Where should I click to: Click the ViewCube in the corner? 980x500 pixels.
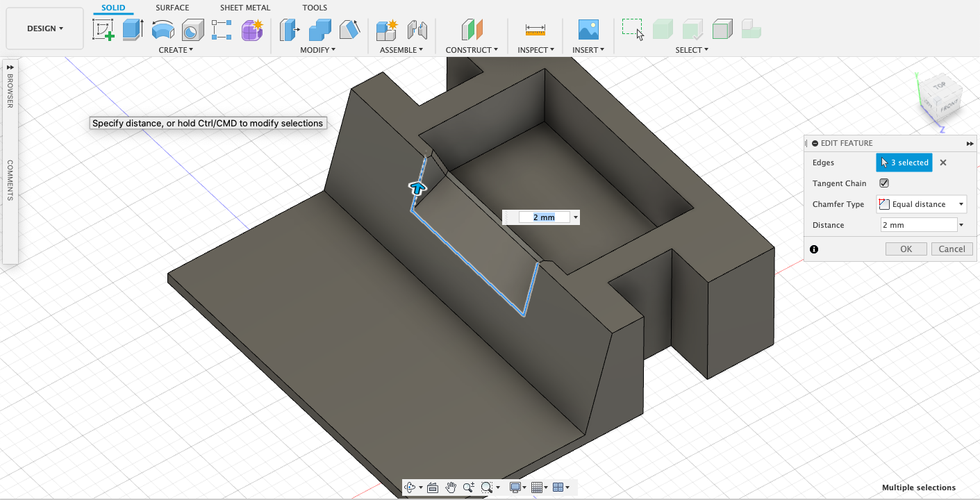tap(940, 97)
